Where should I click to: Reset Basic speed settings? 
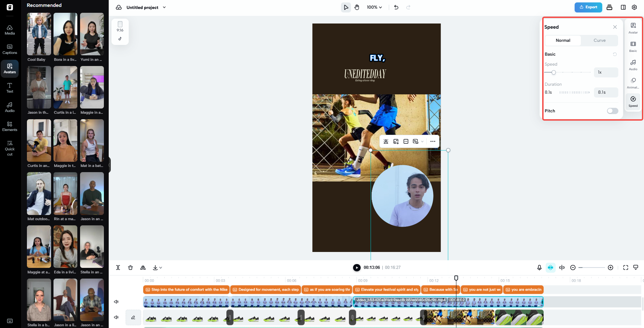coord(615,54)
